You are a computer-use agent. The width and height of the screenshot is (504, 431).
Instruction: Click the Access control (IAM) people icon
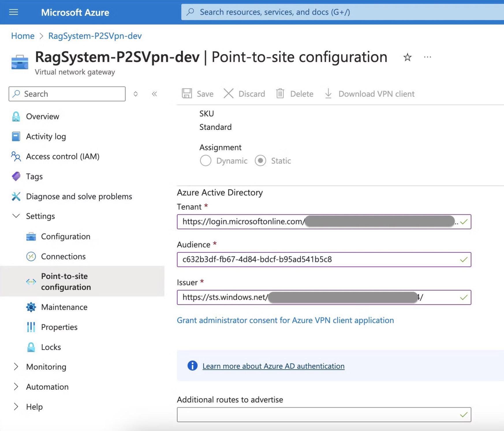[16, 156]
